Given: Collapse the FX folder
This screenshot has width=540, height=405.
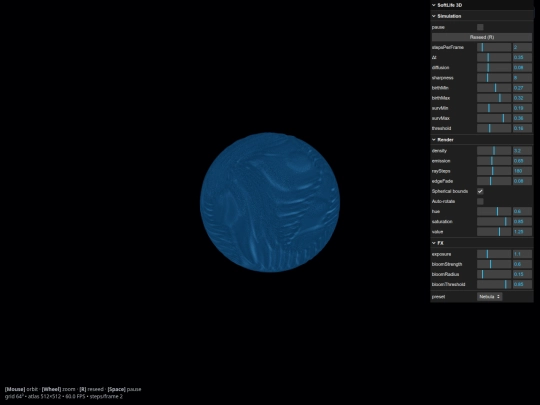Looking at the screenshot, I should (482, 243).
